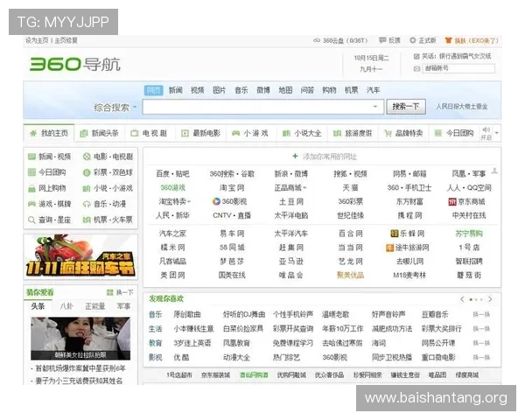Switch to 军事 news tab

pos(123,306)
